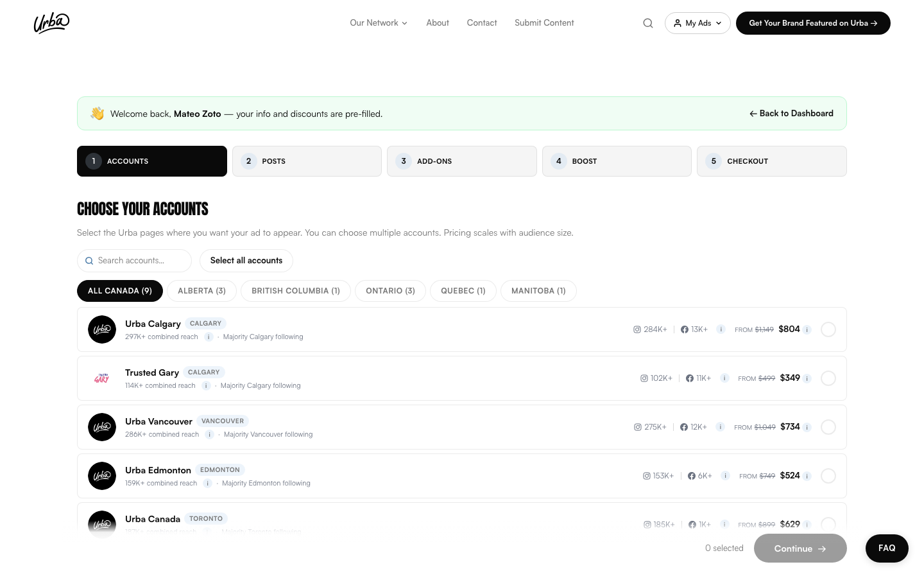This screenshot has height=578, width=924.
Task: Show price info next to $349
Action: [807, 378]
